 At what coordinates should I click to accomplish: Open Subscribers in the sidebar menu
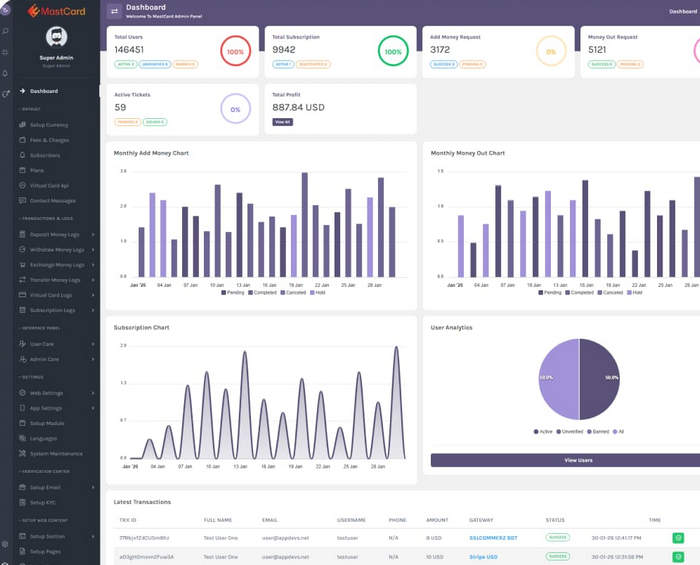tap(44, 155)
